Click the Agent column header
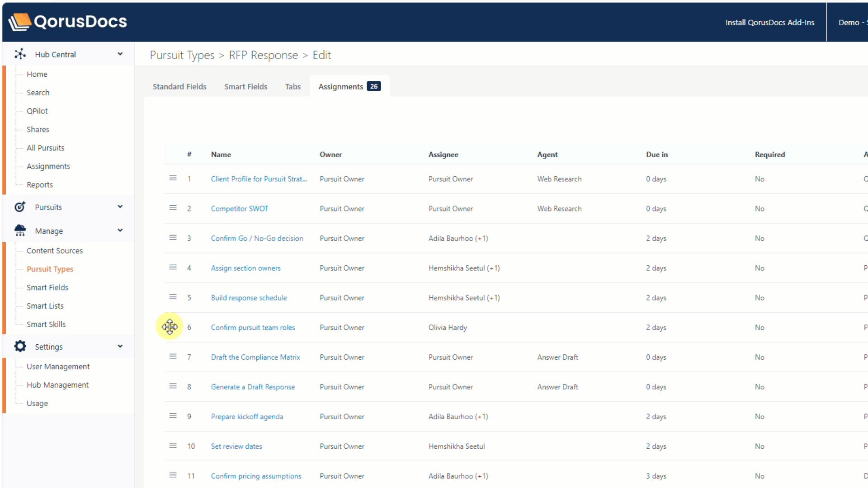This screenshot has height=488, width=868. (547, 155)
